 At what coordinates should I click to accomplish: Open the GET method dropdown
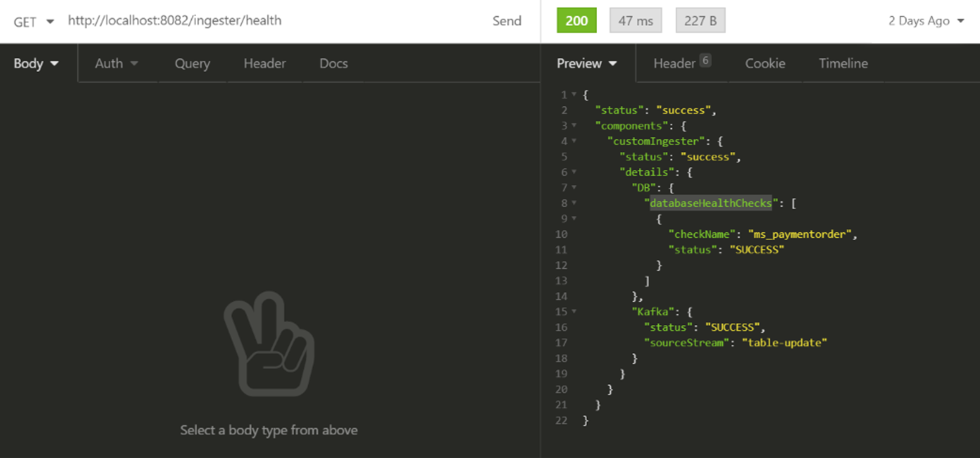pyautogui.click(x=34, y=22)
